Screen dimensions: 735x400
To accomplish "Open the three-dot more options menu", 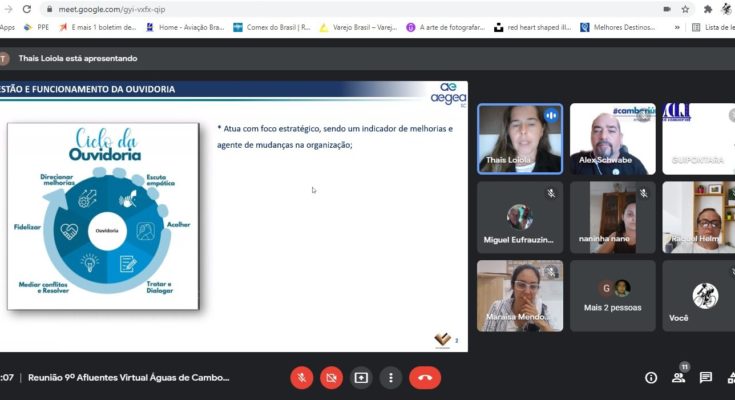I will [x=390, y=378].
